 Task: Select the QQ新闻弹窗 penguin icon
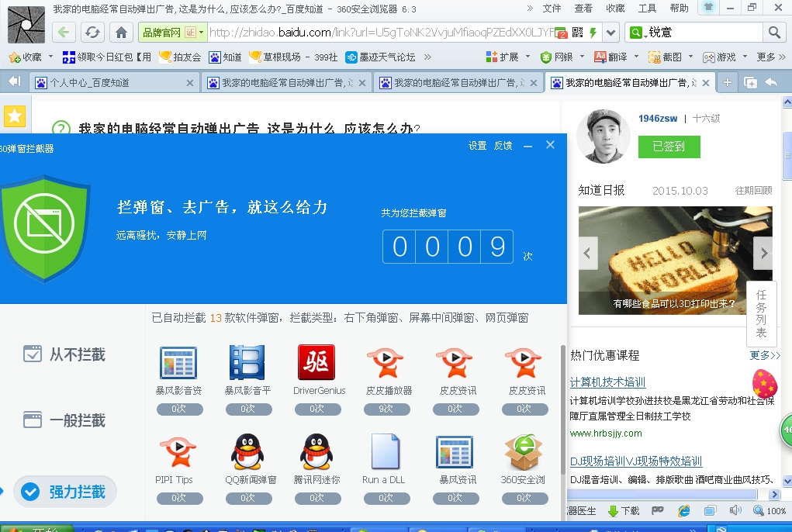(x=247, y=451)
